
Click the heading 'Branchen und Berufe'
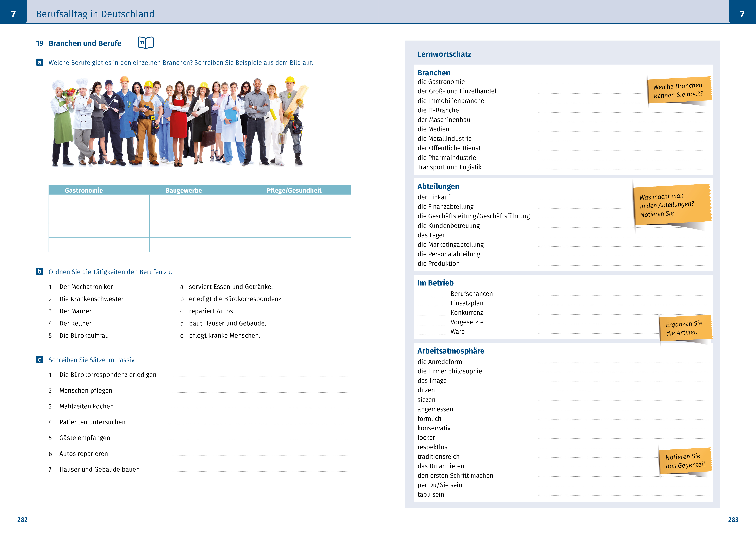85,43
